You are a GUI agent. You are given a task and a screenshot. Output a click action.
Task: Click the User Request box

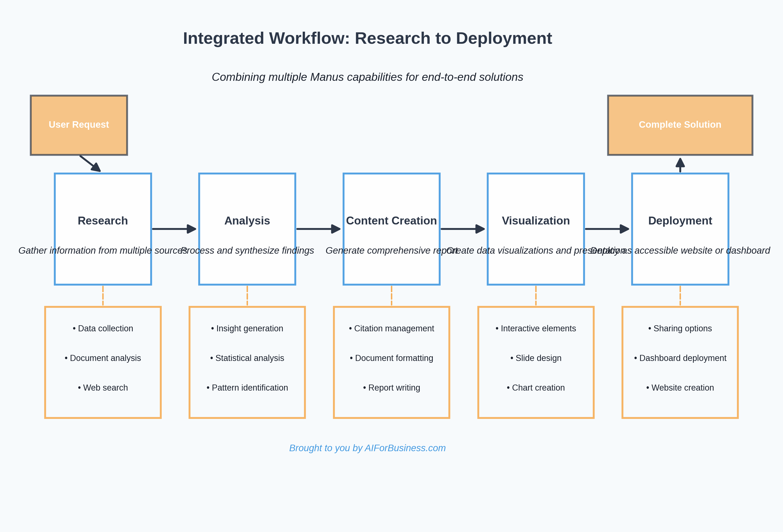pos(79,125)
